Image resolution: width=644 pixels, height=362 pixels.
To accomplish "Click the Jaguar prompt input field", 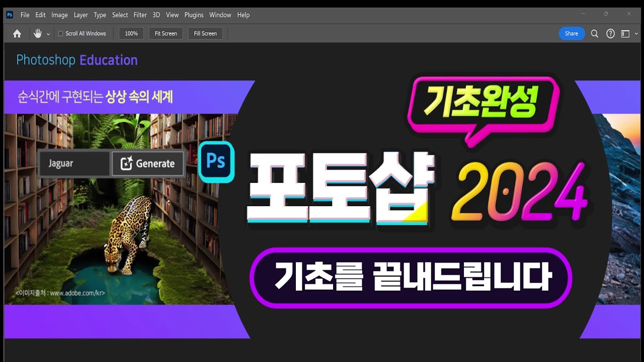I will [x=74, y=163].
